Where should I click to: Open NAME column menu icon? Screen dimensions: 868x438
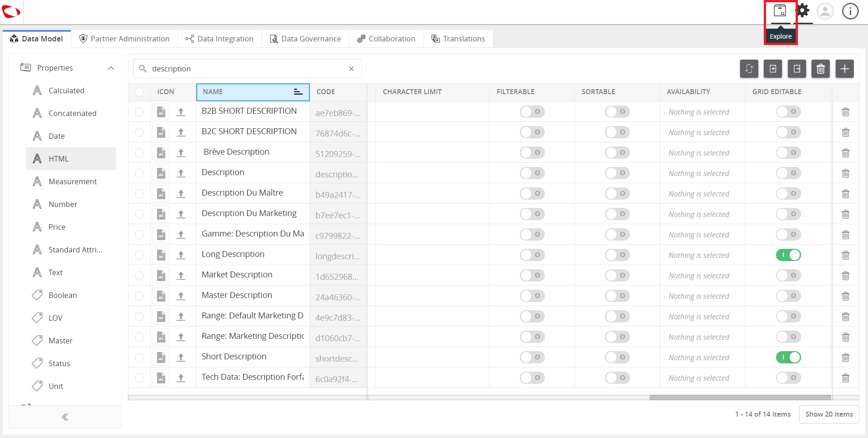(298, 92)
